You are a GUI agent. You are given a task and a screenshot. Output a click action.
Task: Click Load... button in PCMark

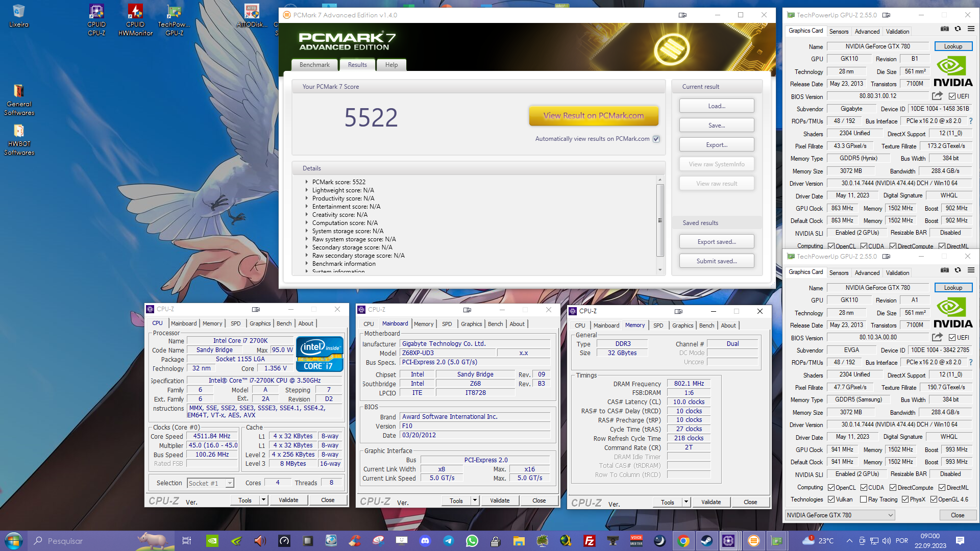pyautogui.click(x=717, y=106)
